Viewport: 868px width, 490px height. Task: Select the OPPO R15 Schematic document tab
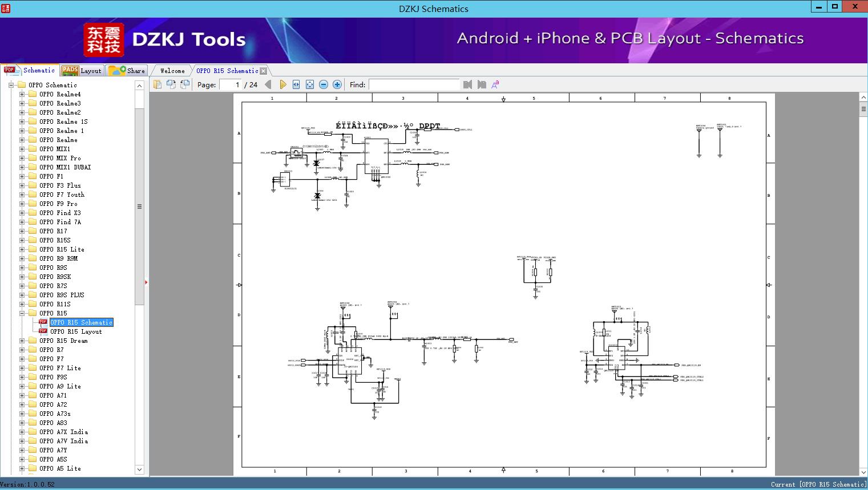[x=227, y=71]
